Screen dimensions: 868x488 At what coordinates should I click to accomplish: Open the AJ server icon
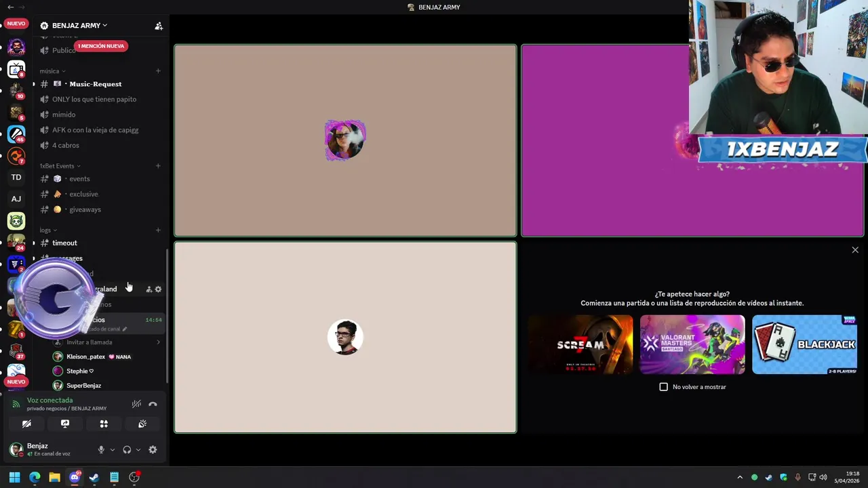click(x=16, y=199)
